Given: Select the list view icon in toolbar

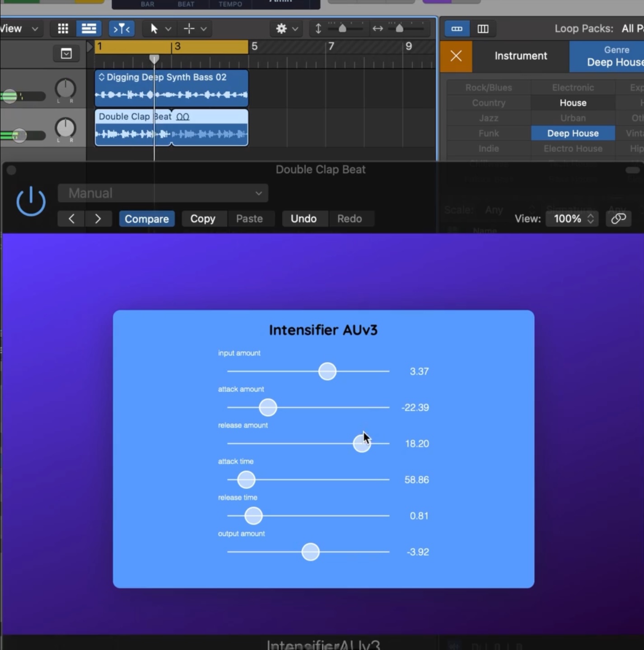Looking at the screenshot, I should click(x=89, y=29).
